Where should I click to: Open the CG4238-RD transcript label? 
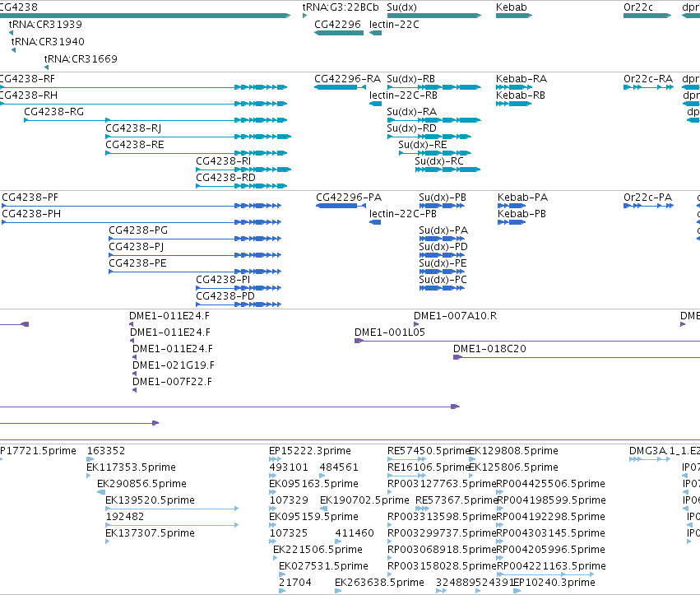pos(225,178)
